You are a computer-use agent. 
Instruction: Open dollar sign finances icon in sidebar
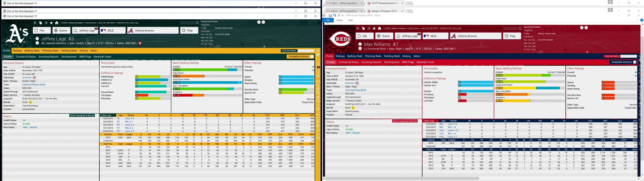click(318, 134)
